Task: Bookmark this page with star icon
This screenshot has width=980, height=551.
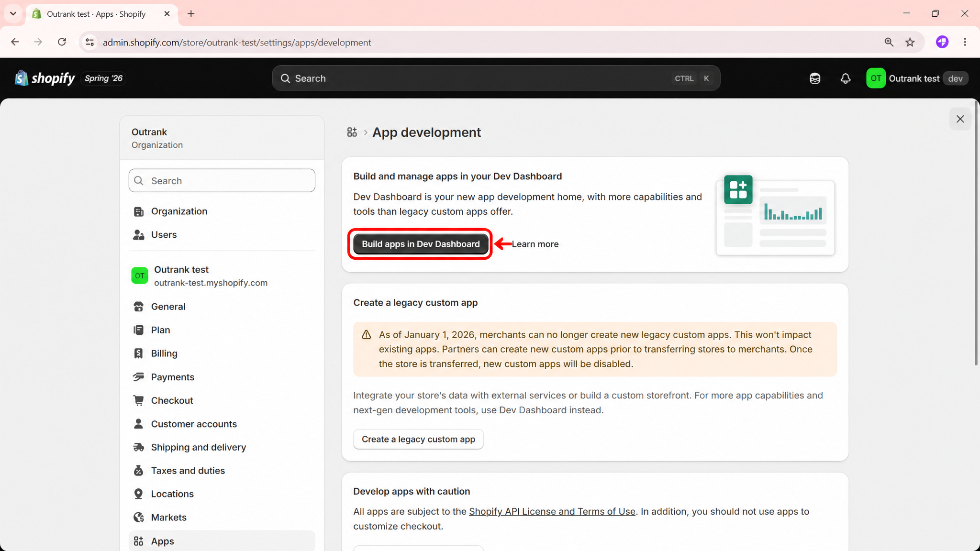Action: (910, 42)
